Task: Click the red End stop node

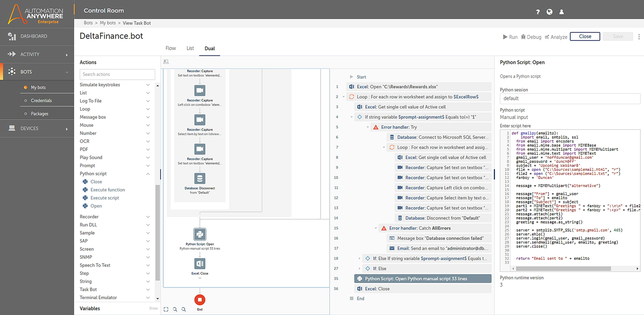Action: pyautogui.click(x=200, y=300)
